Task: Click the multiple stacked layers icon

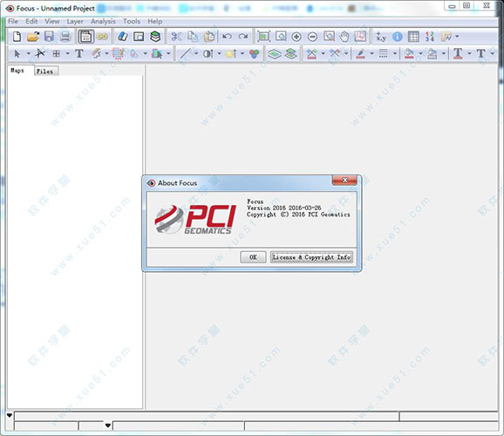Action: coord(291,53)
